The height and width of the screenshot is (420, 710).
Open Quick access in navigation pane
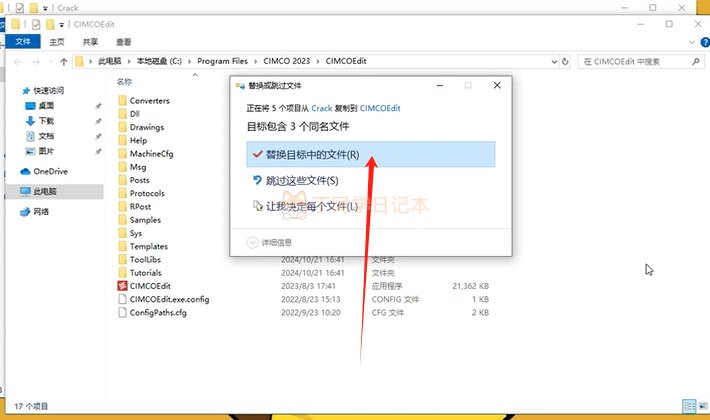click(43, 91)
